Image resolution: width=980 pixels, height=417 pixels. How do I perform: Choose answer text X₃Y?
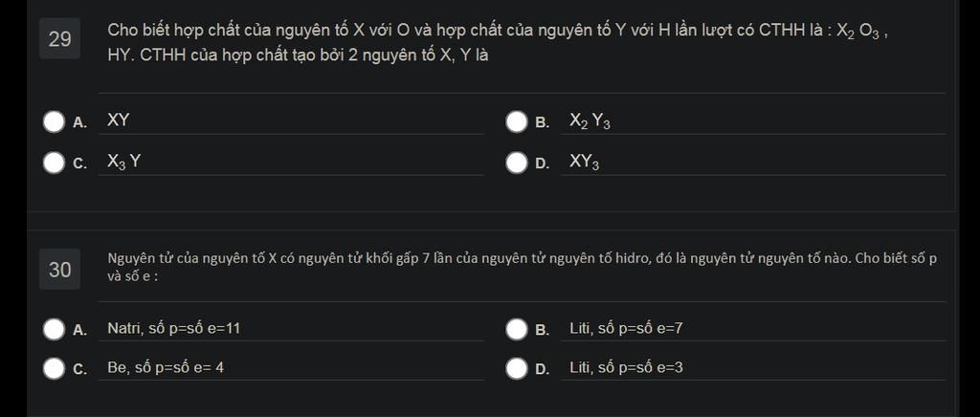coord(124,162)
